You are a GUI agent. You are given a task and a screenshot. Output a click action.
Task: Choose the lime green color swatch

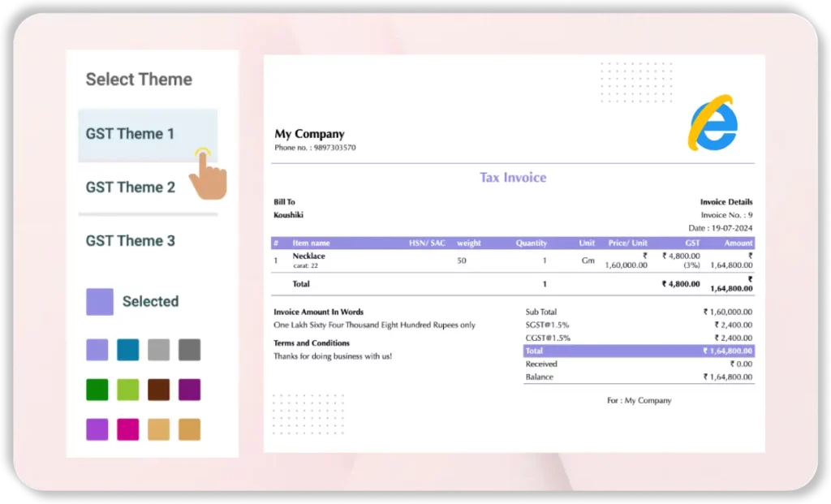(x=127, y=389)
